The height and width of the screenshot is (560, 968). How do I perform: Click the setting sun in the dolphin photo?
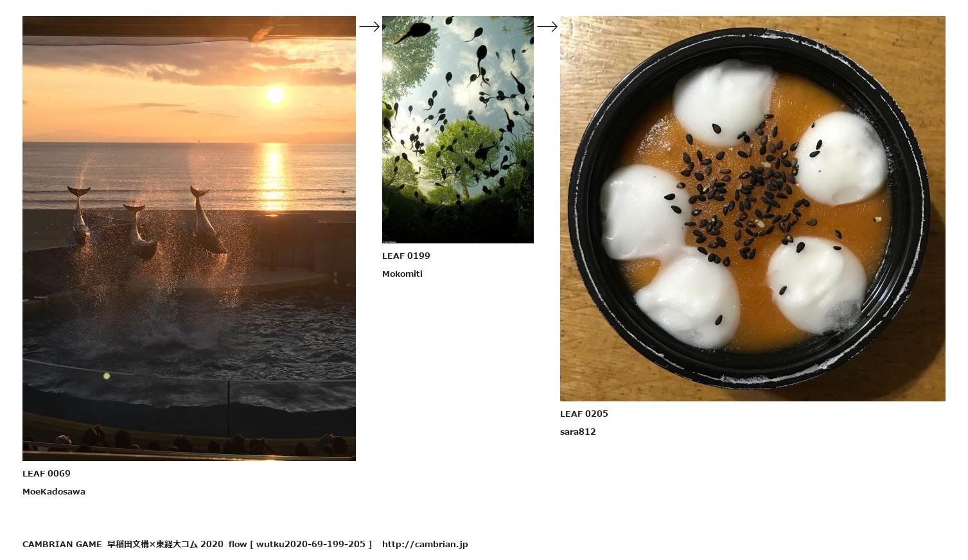275,95
